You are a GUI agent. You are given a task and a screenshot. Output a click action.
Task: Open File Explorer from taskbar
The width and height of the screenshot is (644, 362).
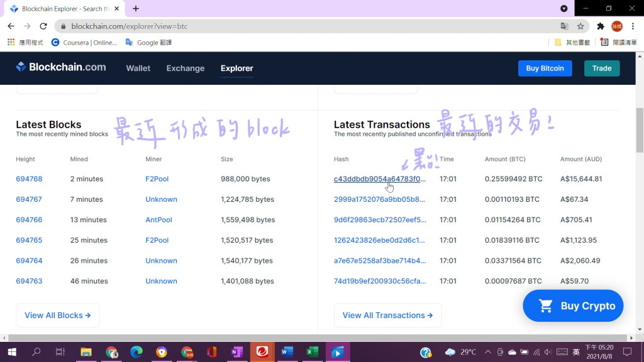(86, 352)
